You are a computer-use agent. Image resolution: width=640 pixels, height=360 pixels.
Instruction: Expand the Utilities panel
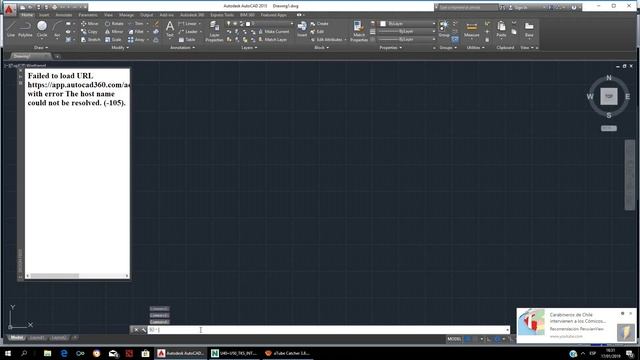(x=476, y=48)
